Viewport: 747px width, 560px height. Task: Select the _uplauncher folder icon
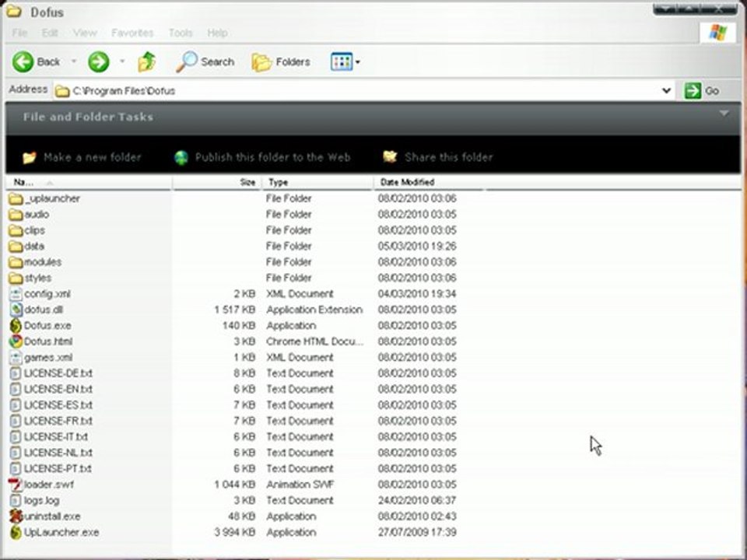16,198
